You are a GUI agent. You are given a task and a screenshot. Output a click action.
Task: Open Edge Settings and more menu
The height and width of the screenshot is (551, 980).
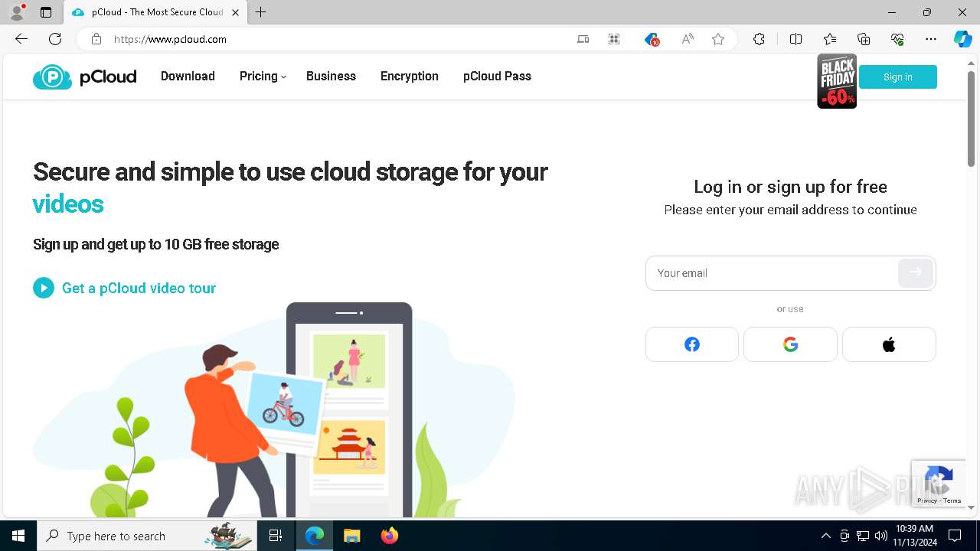click(x=931, y=39)
